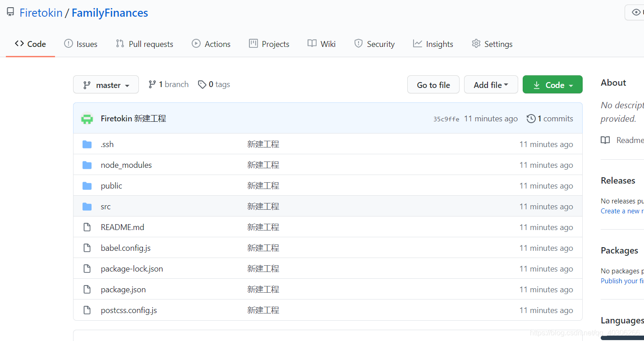644x341 pixels.
Task: Open the Settings tab
Action: point(492,44)
